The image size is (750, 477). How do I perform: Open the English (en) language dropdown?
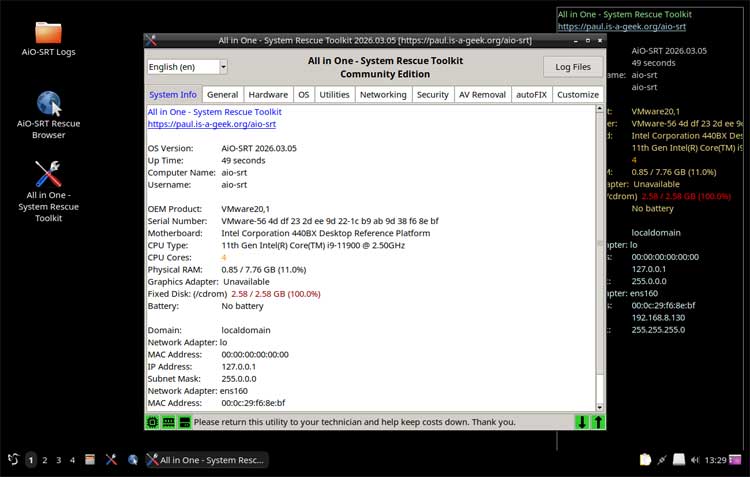tap(187, 67)
